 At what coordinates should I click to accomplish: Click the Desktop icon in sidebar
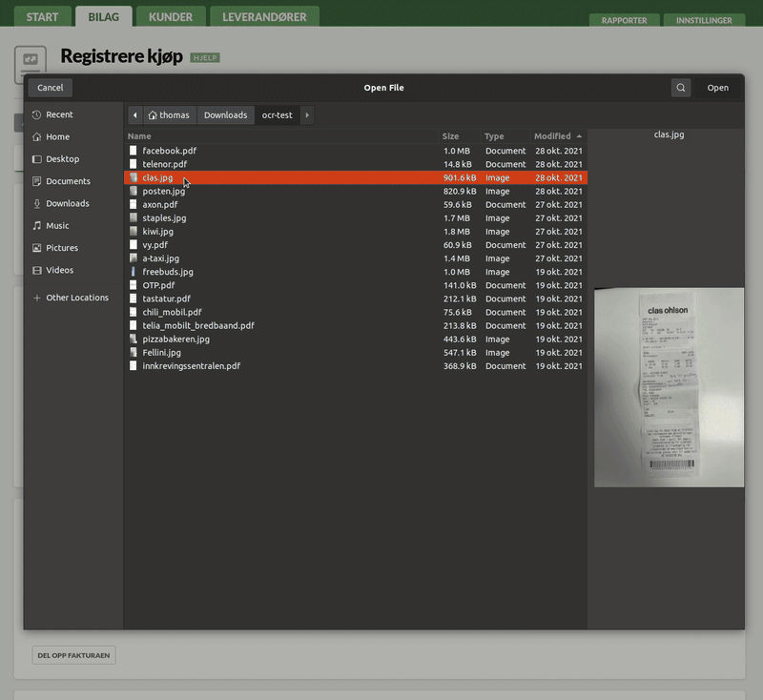click(36, 159)
